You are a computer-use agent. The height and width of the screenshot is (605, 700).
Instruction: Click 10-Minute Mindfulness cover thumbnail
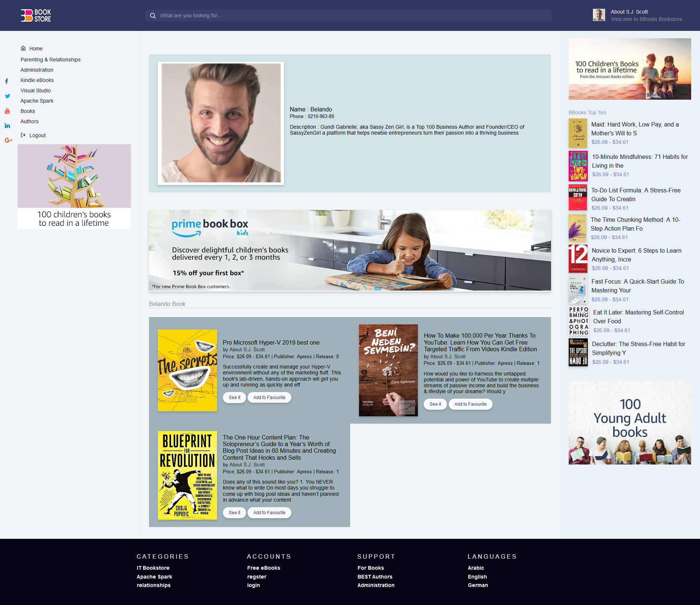tap(578, 166)
